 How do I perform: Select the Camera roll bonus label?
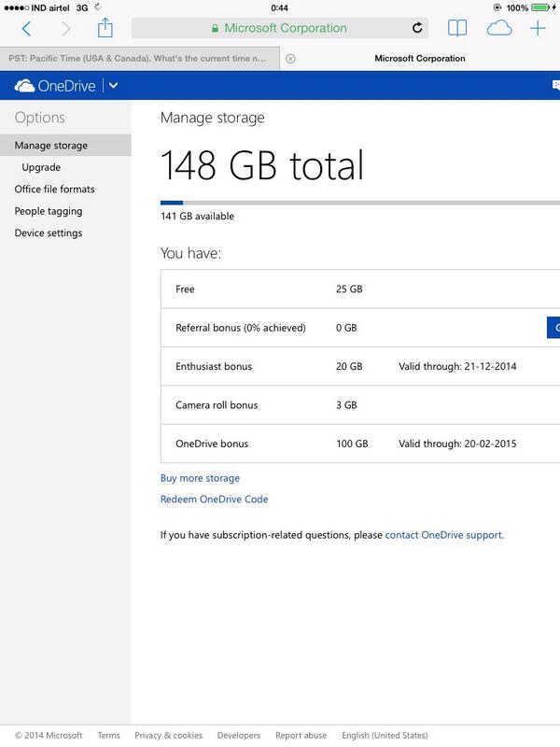(217, 405)
